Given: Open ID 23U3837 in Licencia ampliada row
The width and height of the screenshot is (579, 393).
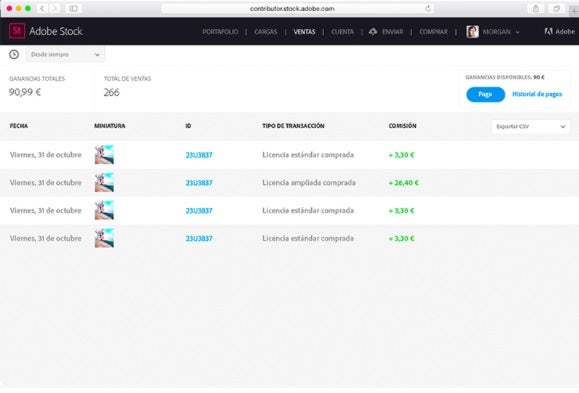Looking at the screenshot, I should 199,183.
